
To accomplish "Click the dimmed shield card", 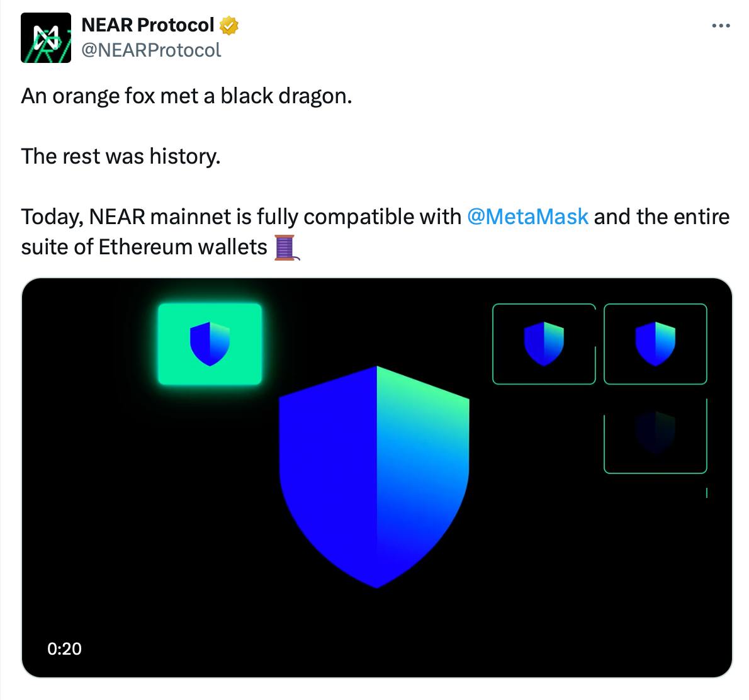I will coord(655,436).
